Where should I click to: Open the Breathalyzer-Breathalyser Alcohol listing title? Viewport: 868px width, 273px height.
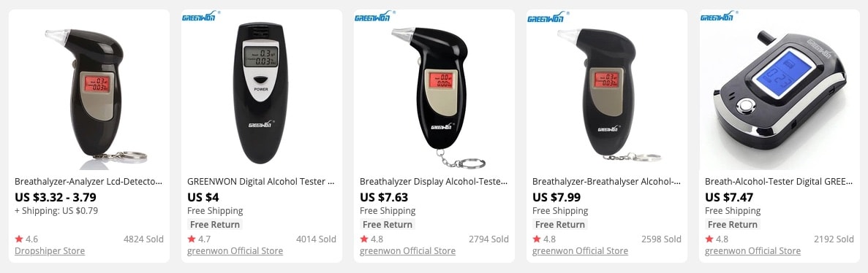(607, 181)
